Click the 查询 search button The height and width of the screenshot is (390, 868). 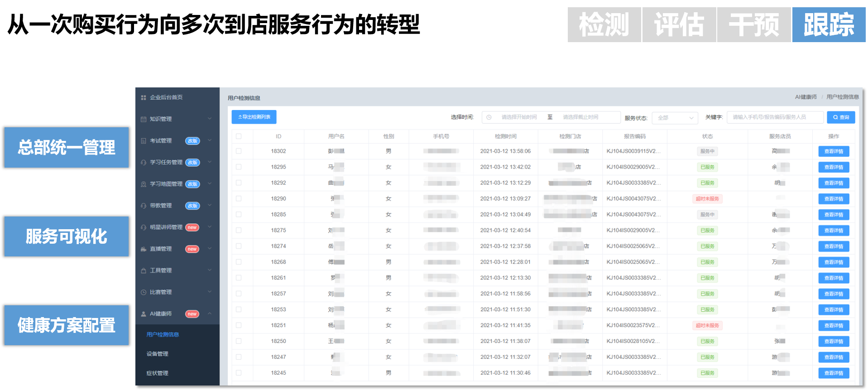(841, 117)
